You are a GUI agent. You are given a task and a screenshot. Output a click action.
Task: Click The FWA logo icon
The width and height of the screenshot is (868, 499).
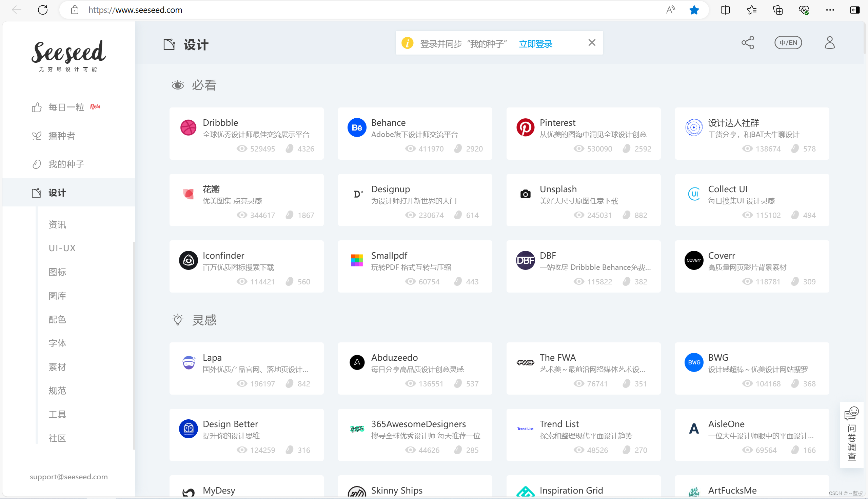coord(525,362)
